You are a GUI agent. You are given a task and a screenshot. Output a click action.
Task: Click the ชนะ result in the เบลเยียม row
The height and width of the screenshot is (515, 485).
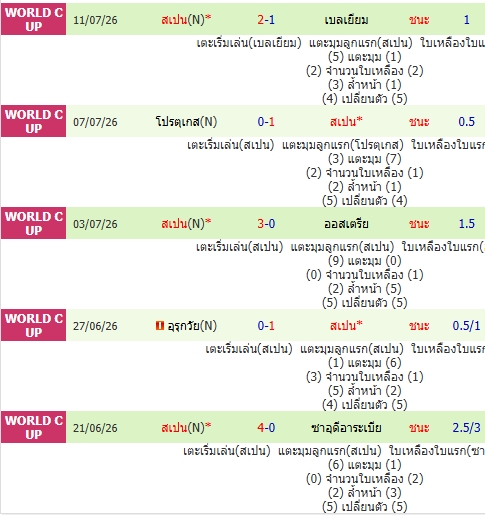419,20
